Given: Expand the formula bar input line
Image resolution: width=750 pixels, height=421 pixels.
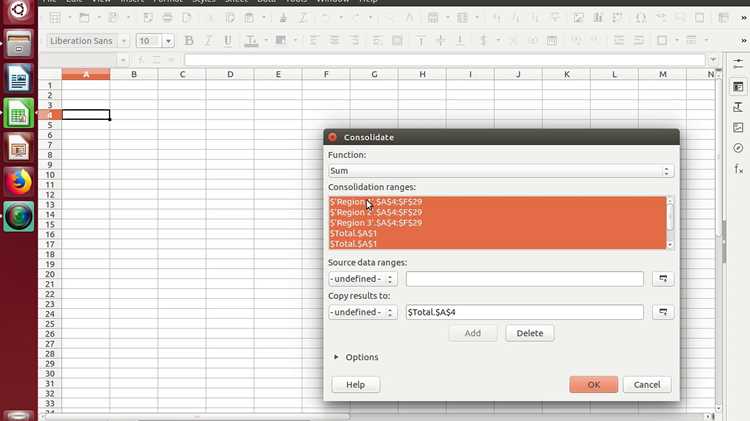Looking at the screenshot, I should 714,60.
